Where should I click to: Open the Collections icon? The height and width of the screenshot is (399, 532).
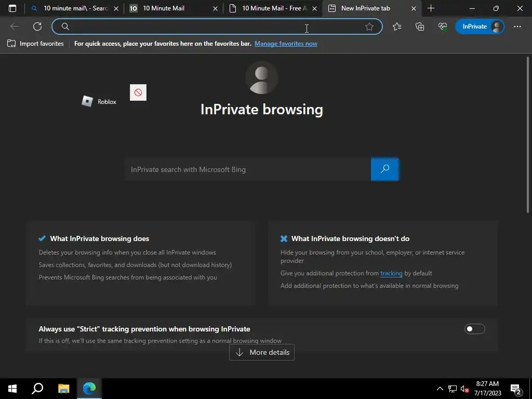tap(420, 26)
